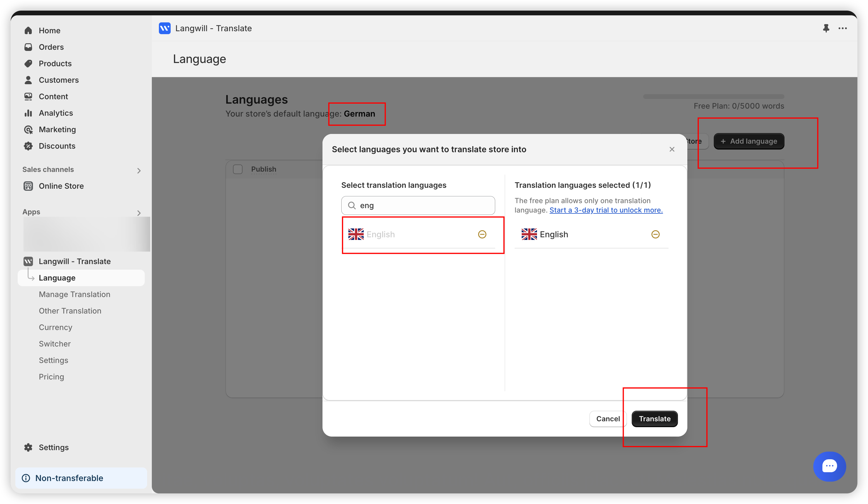Click the Non-transferable info icon
868x504 pixels.
(26, 478)
